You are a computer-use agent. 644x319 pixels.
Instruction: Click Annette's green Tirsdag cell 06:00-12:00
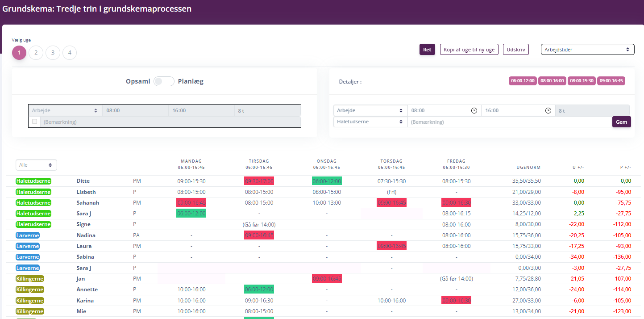point(259,289)
